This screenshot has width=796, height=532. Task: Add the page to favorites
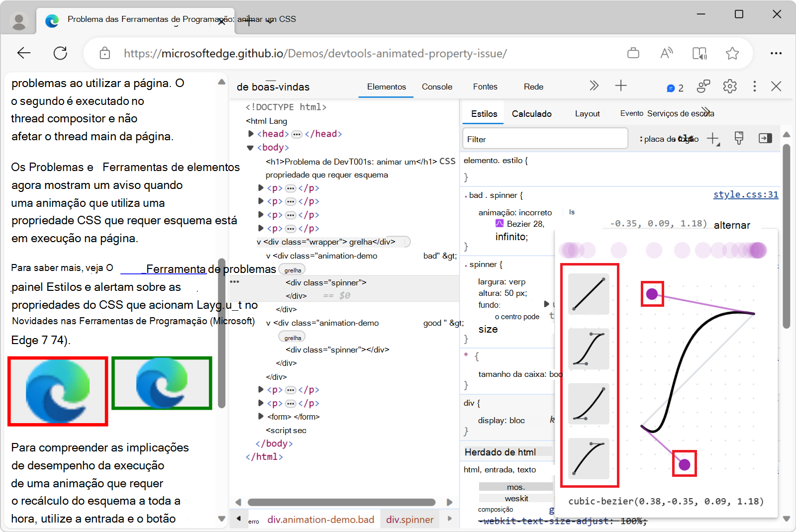[732, 53]
